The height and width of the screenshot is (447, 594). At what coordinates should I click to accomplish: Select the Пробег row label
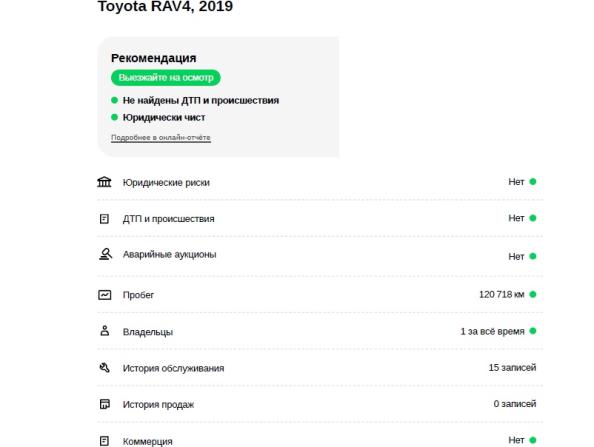click(x=138, y=295)
